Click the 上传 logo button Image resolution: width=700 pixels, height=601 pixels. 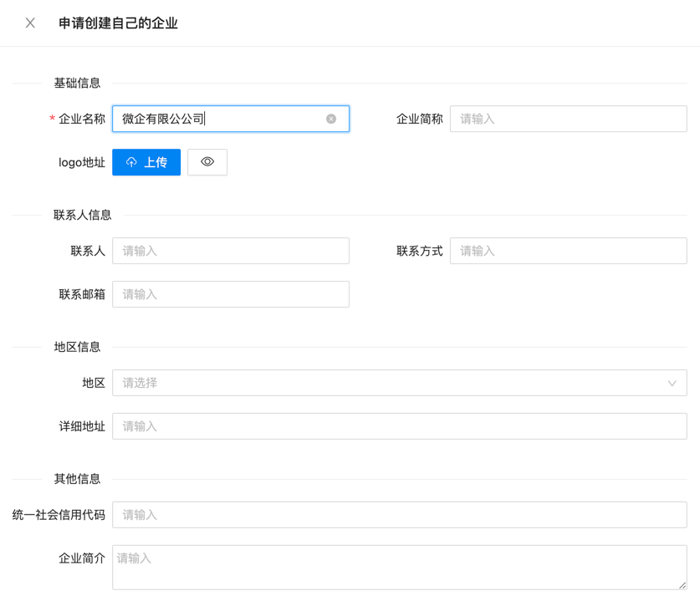coord(146,162)
